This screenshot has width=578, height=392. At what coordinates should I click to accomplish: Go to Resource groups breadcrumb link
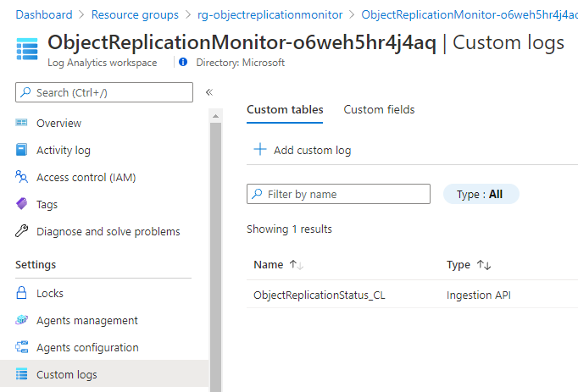pyautogui.click(x=135, y=14)
